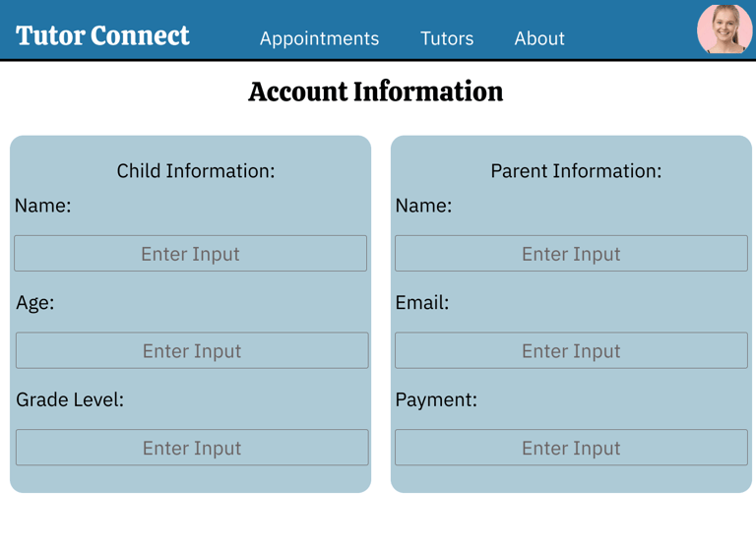This screenshot has height=548, width=756.
Task: Click the Grade Level label
Action: [x=70, y=399]
